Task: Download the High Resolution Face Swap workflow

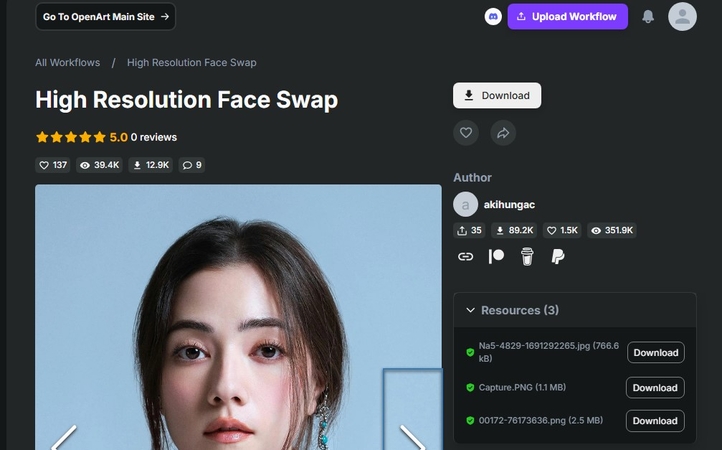Action: (497, 95)
